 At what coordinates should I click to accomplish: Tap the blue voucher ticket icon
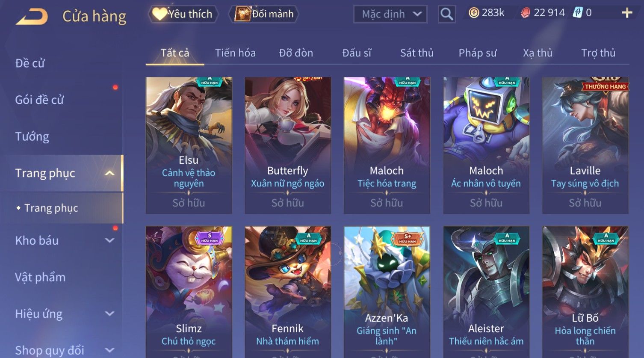pos(578,12)
